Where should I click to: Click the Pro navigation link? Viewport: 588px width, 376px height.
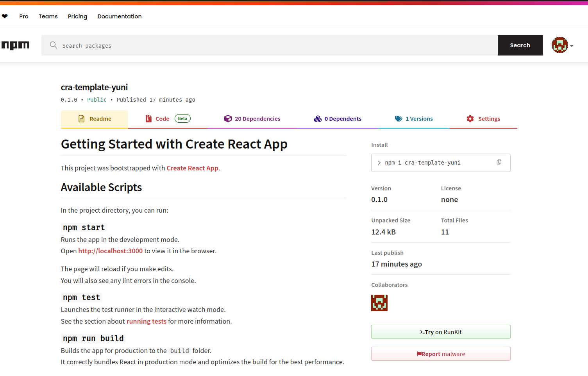[x=24, y=16]
